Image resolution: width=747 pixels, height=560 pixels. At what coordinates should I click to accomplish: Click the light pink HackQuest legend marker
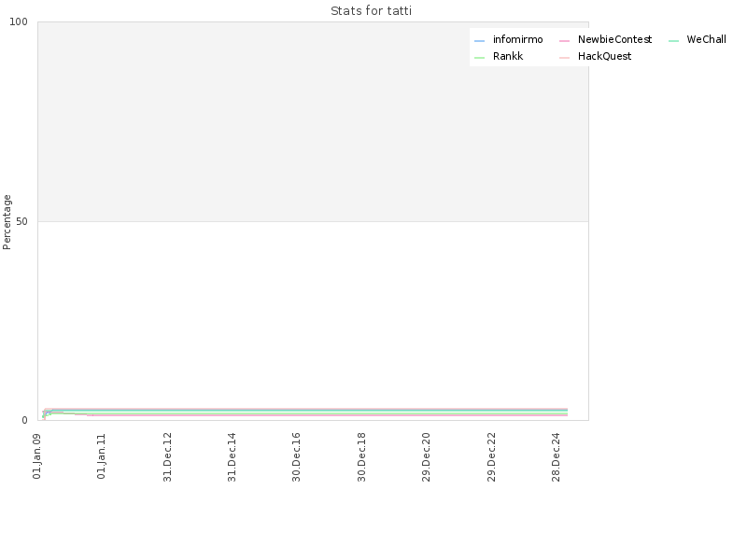point(564,58)
